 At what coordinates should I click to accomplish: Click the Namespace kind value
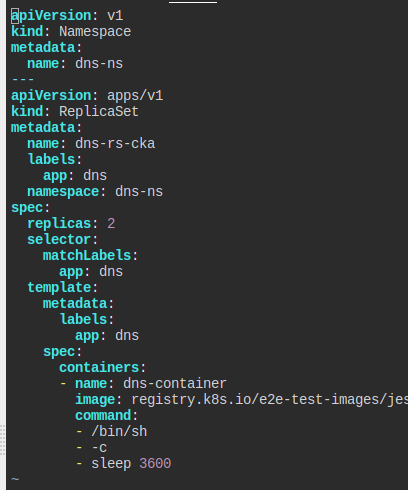pyautogui.click(x=95, y=32)
